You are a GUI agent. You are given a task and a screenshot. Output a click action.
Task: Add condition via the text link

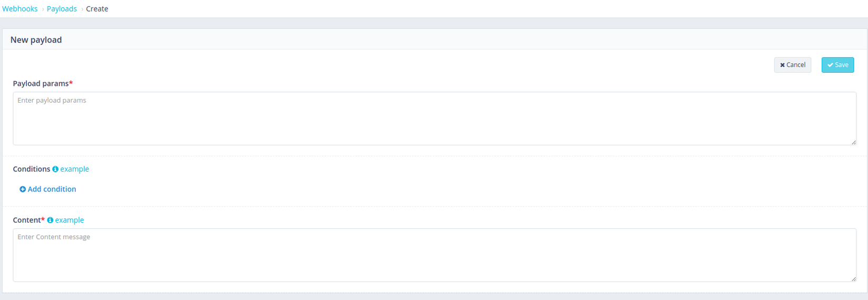click(x=52, y=189)
